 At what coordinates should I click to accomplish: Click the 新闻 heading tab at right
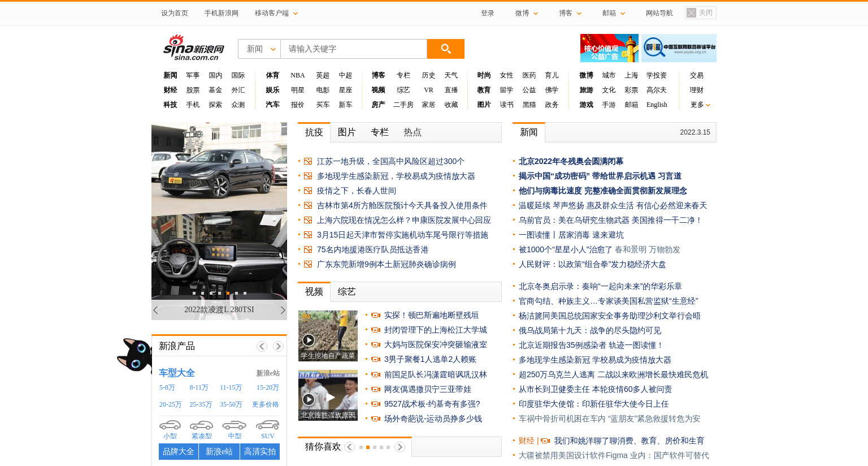pos(529,132)
